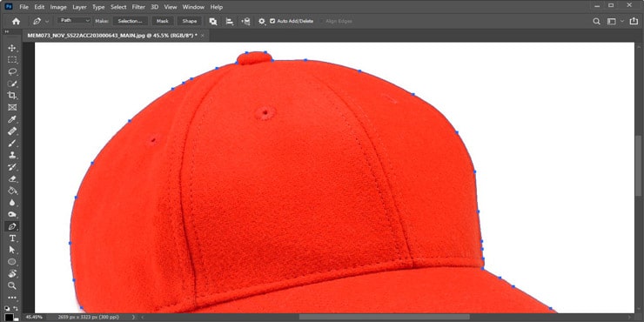
Task: Open the Search magnifier icon
Action: click(x=596, y=22)
